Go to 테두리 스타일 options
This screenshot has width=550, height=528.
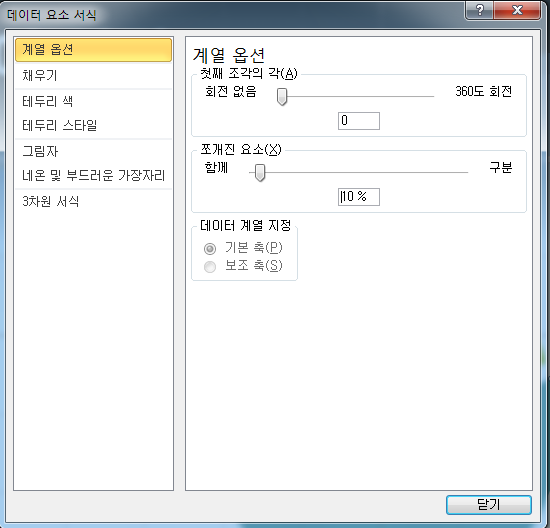[93, 125]
